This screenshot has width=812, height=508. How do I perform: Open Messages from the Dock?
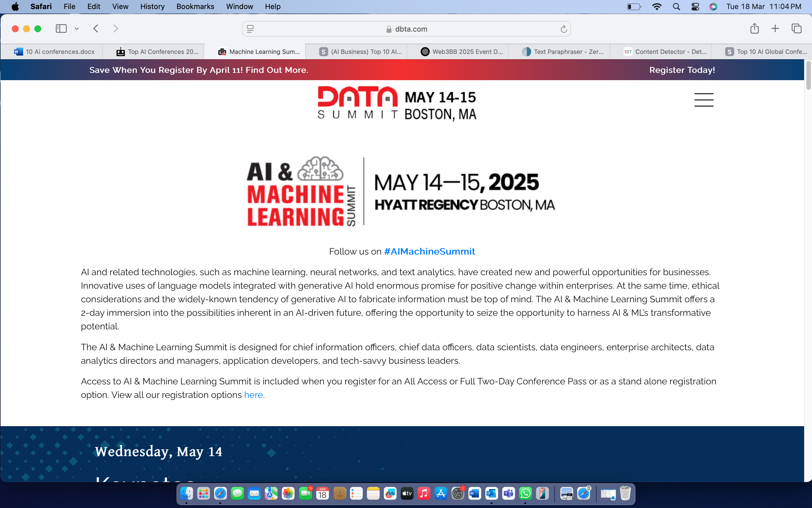(x=237, y=494)
